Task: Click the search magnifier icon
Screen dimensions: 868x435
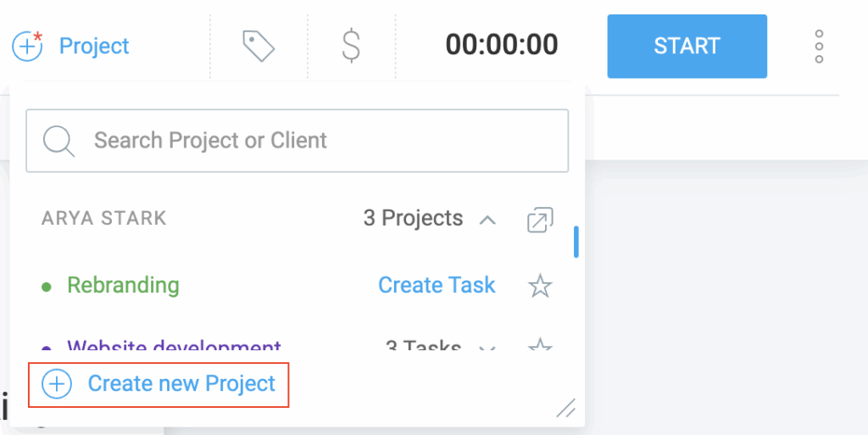Action: pos(58,141)
